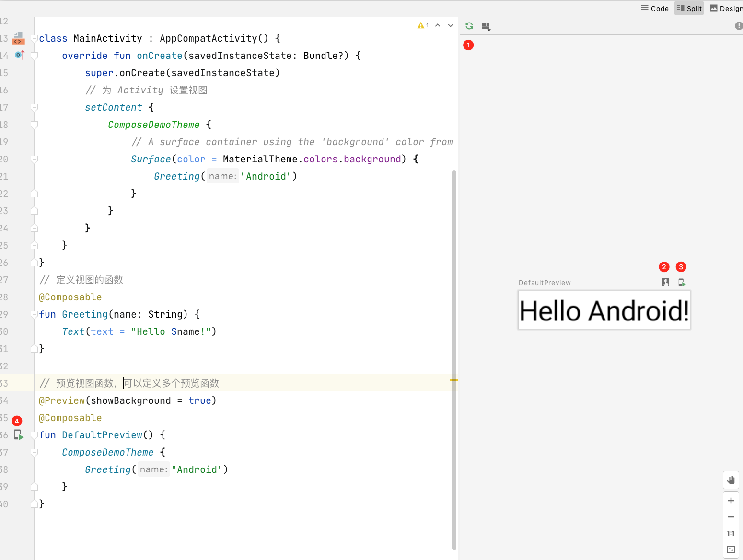Reset preview zoom with 1:1 button

pos(731,533)
